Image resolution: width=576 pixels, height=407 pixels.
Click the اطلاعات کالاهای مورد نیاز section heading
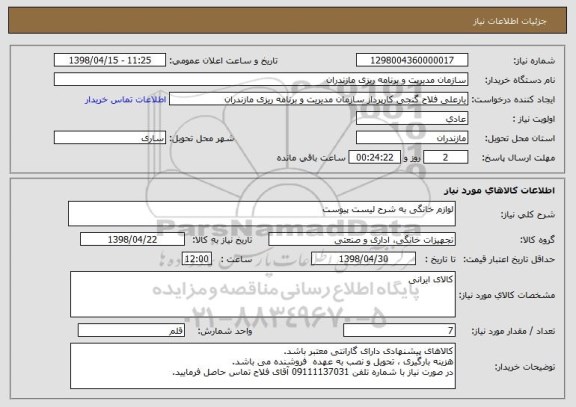point(500,190)
